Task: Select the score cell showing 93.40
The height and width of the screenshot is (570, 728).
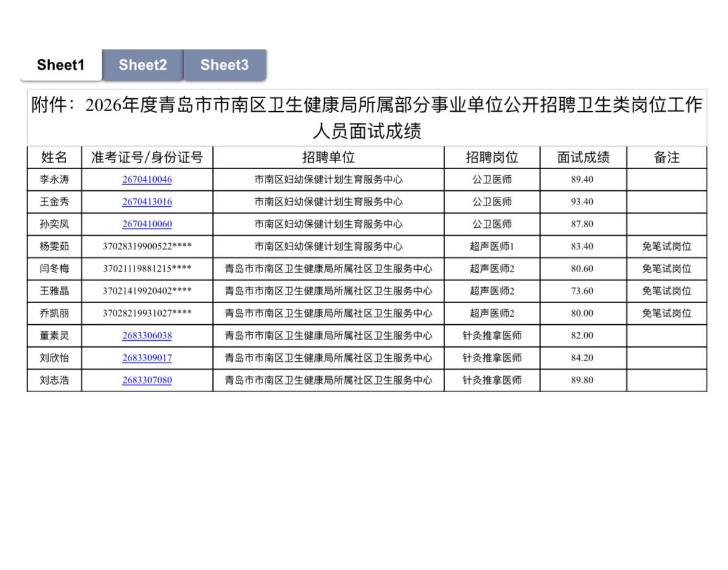Action: coord(583,201)
